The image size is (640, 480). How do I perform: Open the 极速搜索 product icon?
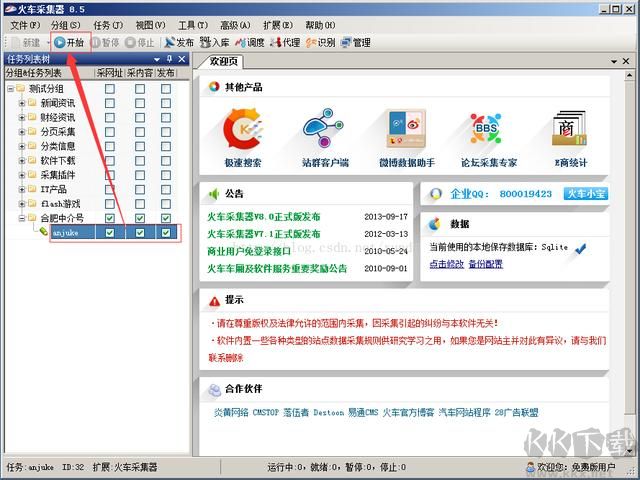tap(243, 129)
